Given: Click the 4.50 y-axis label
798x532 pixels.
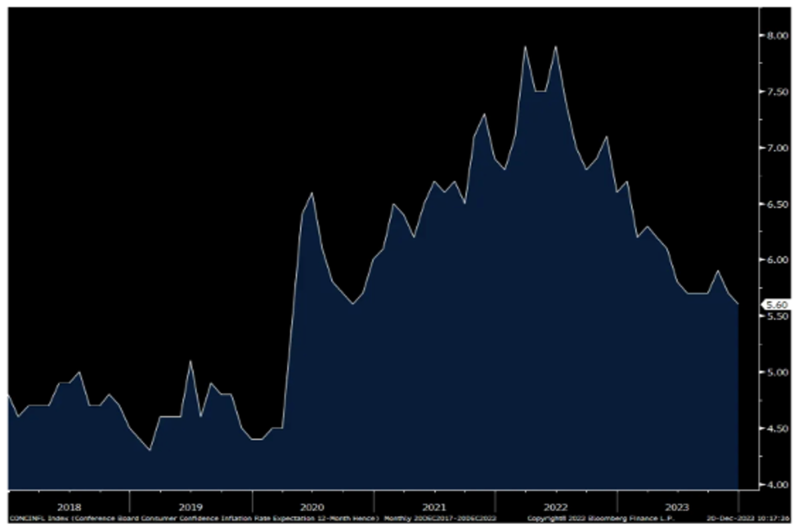Looking at the screenshot, I should pyautogui.click(x=773, y=429).
